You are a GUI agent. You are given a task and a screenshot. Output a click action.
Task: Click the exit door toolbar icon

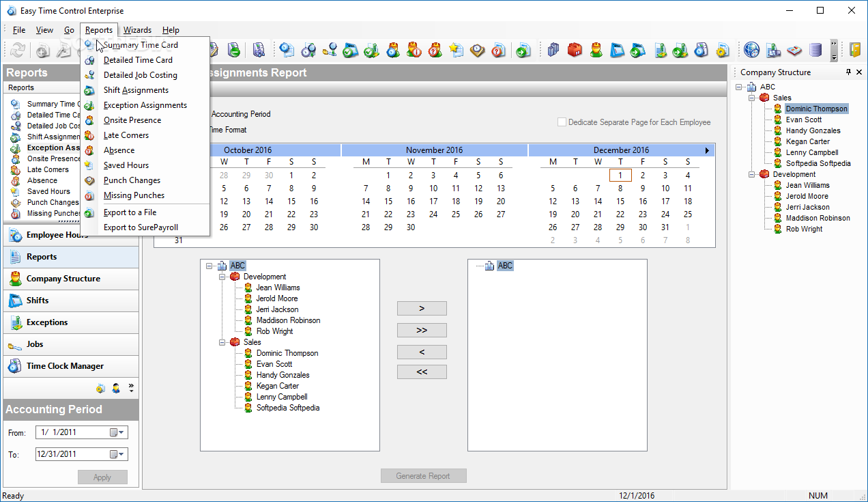click(855, 50)
